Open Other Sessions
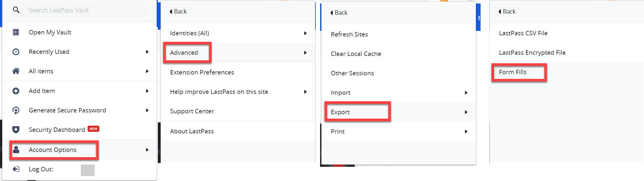Image resolution: width=644 pixels, height=181 pixels. pos(399,73)
